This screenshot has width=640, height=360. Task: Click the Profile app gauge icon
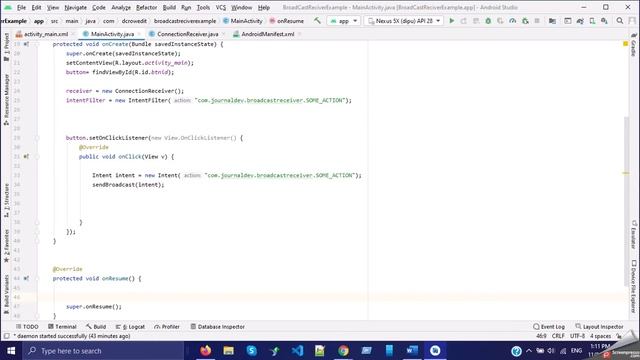pyautogui.click(x=513, y=20)
